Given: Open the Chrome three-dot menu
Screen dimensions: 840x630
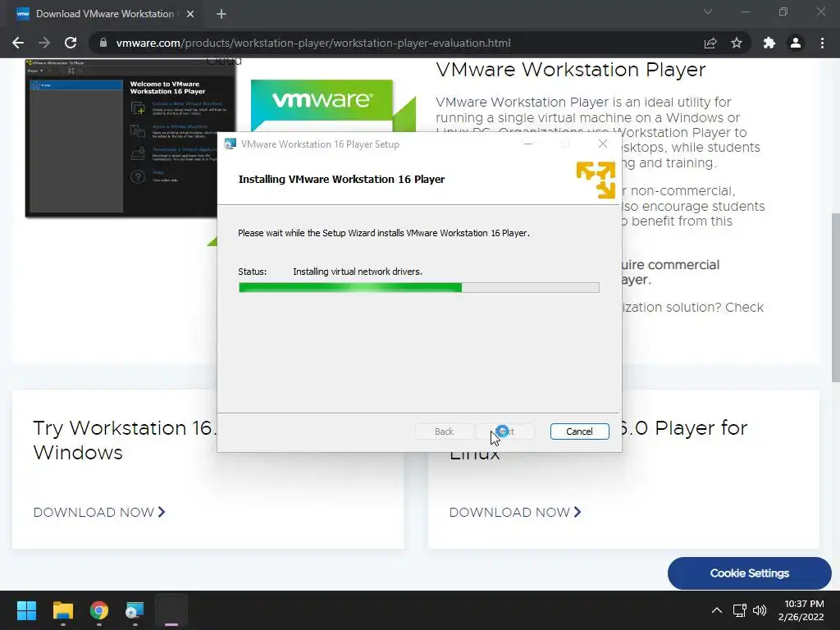Looking at the screenshot, I should (x=822, y=43).
